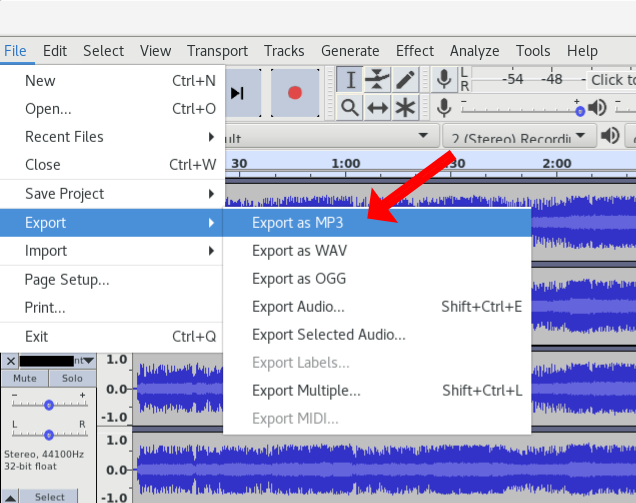
Task: Expand the Save Project submenu
Action: tap(112, 194)
